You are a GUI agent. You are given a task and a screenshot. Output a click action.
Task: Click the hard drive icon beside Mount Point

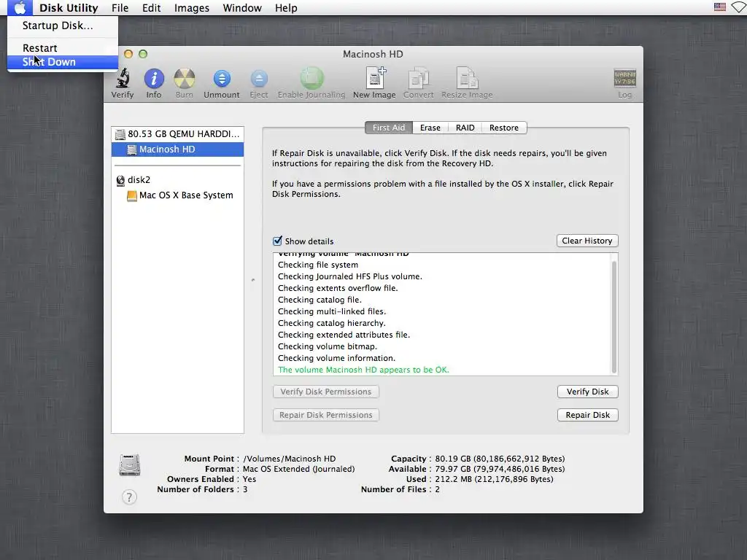(x=130, y=465)
